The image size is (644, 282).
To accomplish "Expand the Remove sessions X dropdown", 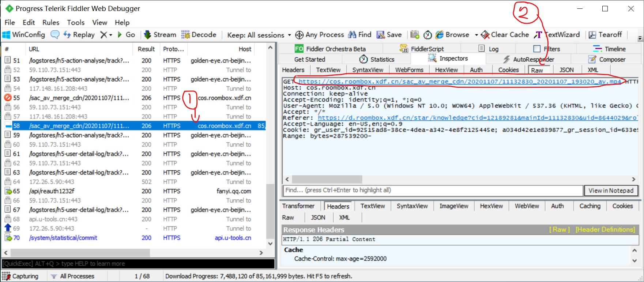I will [x=110, y=35].
